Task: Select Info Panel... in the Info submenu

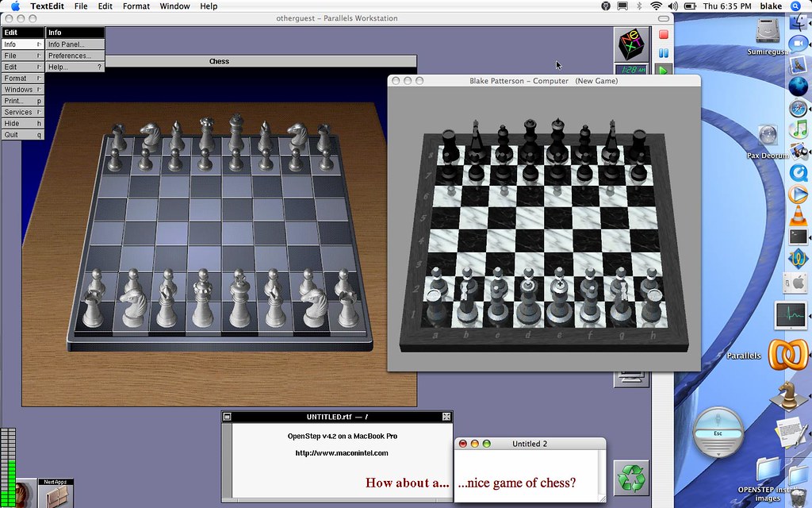Action: point(75,44)
